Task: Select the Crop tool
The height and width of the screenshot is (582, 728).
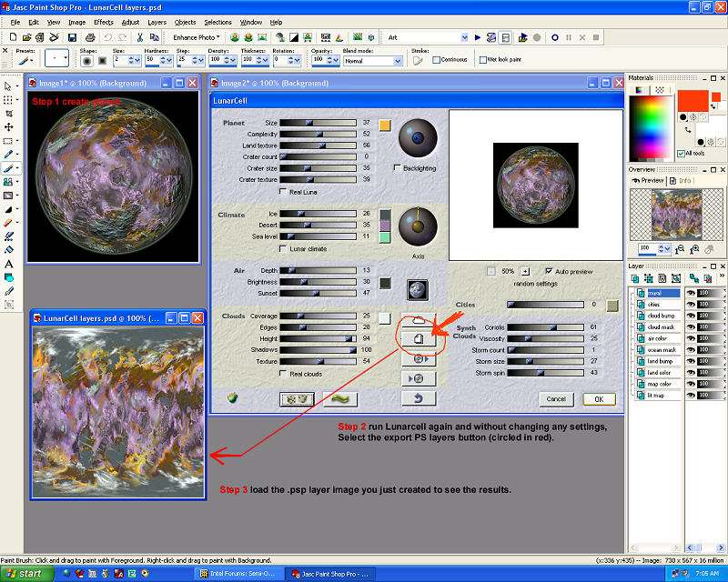Action: point(9,114)
